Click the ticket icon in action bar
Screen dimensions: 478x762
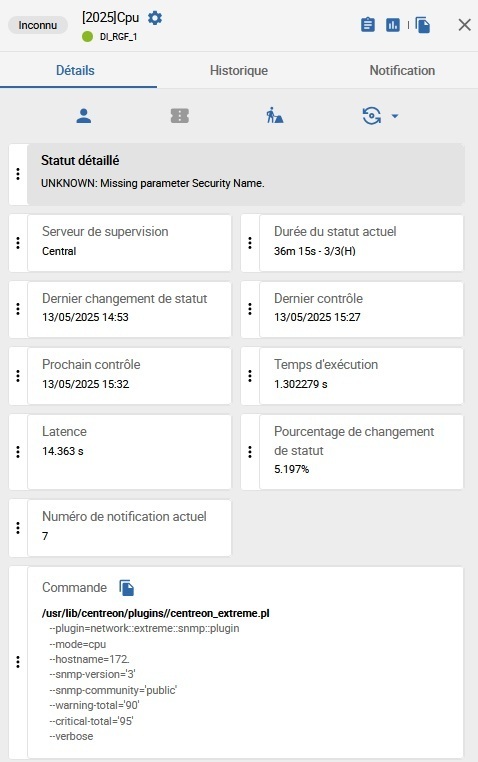(x=180, y=116)
